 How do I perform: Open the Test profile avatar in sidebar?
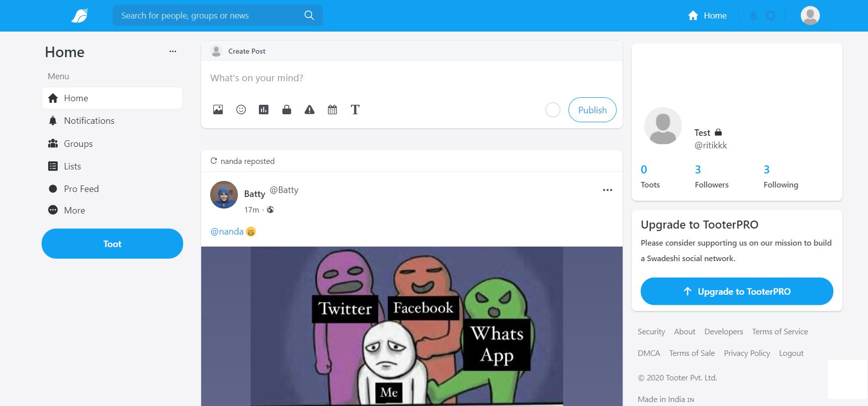[663, 126]
